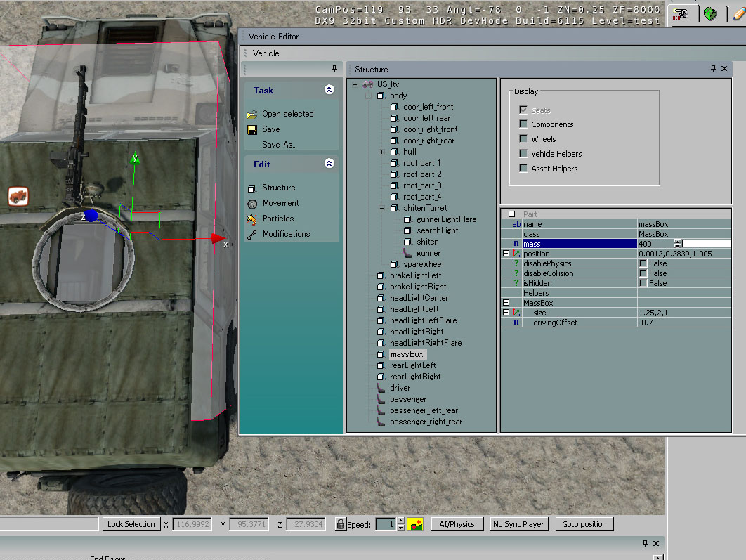
Task: Click the Movement wheel icon
Action: [x=252, y=204]
